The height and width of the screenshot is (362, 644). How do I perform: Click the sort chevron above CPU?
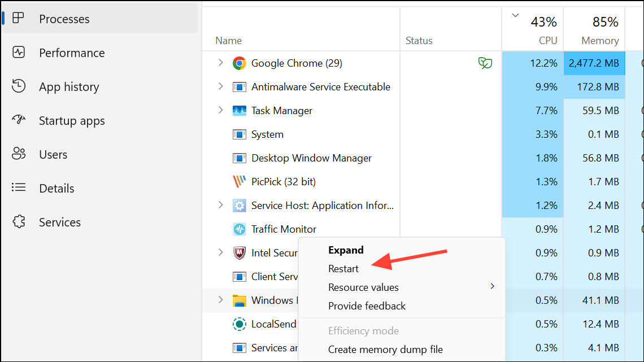515,16
